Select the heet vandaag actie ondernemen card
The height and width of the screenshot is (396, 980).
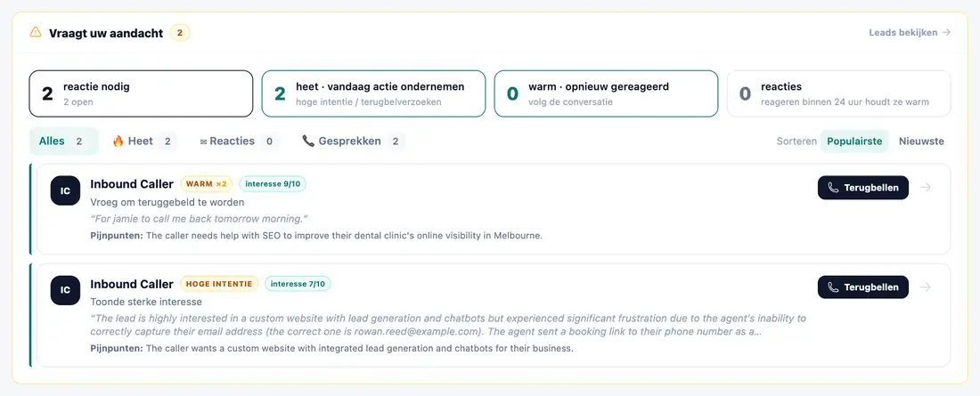click(x=374, y=93)
